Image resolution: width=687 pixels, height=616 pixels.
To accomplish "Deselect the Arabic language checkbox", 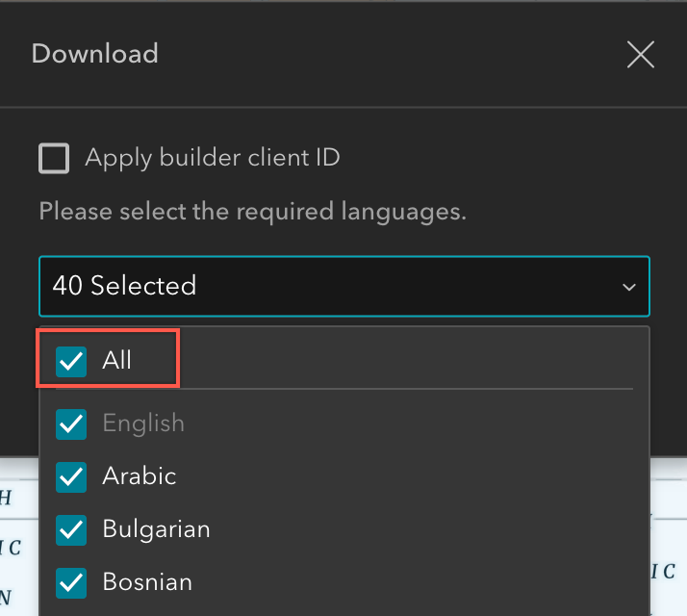I will click(x=71, y=477).
